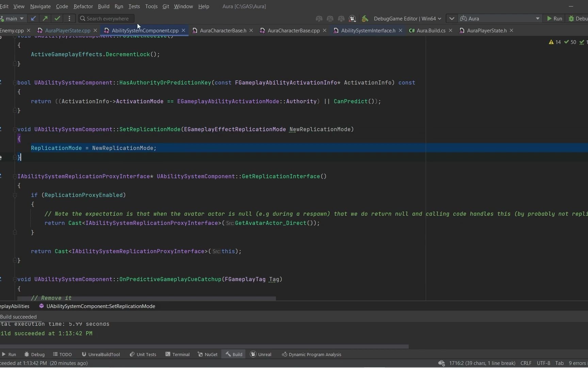Click the Unreal Engine logo in the toolbar
The image size is (588, 368).
(352, 19)
